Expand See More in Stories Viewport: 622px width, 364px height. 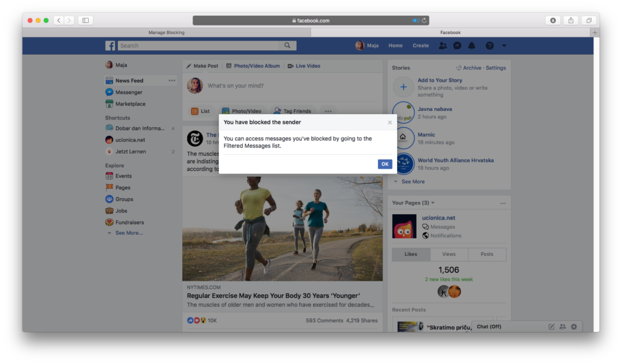coord(412,181)
